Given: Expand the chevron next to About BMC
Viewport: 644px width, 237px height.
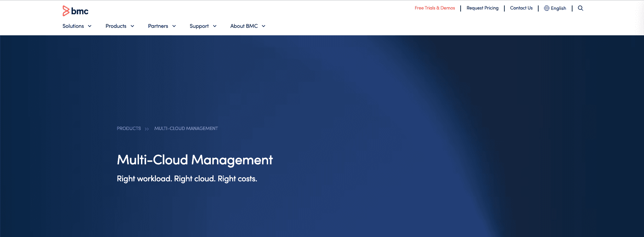Looking at the screenshot, I should (x=263, y=26).
